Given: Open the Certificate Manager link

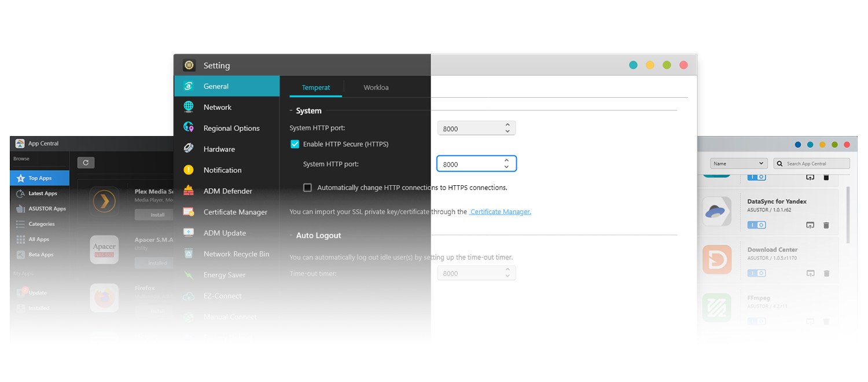Looking at the screenshot, I should tap(500, 211).
